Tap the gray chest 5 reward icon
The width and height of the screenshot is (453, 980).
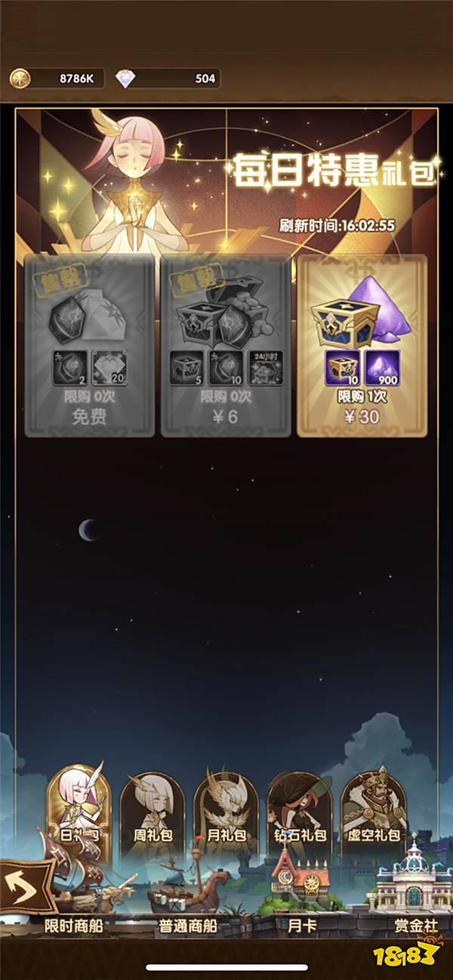click(185, 368)
